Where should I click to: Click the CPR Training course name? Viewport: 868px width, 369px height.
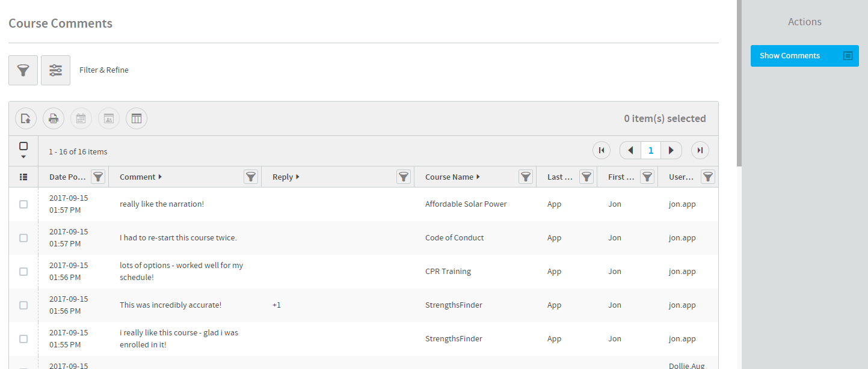[x=448, y=272]
